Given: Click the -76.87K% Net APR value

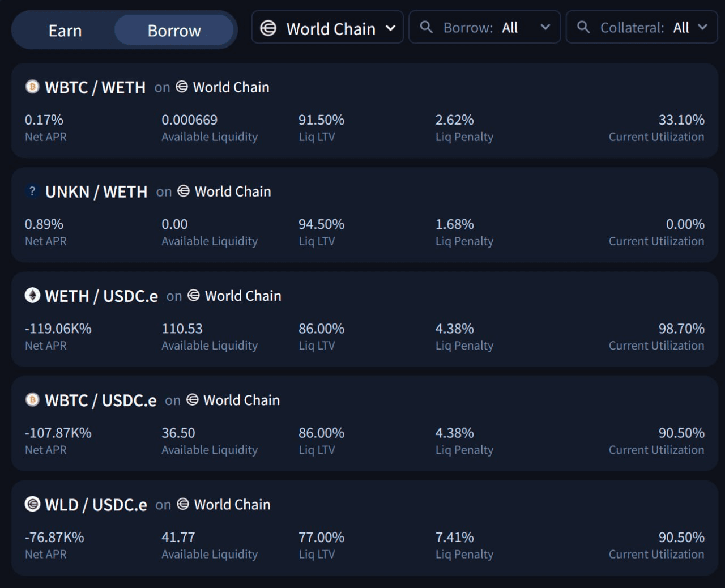Looking at the screenshot, I should [x=54, y=537].
